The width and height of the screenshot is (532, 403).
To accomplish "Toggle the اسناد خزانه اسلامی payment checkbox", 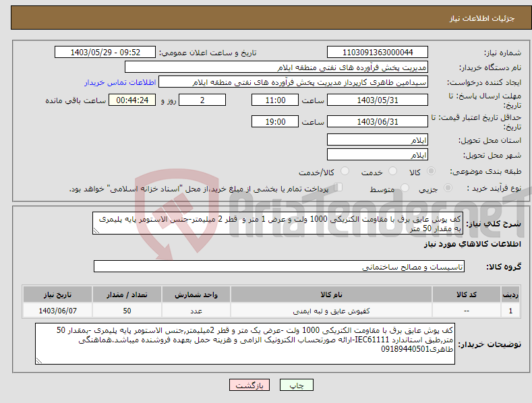I will 338,187.
